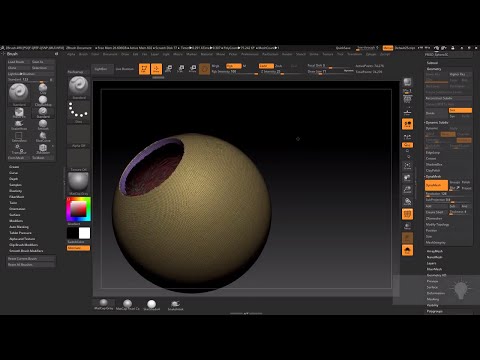
Task: Open the Light menu
Action: (x=166, y=54)
